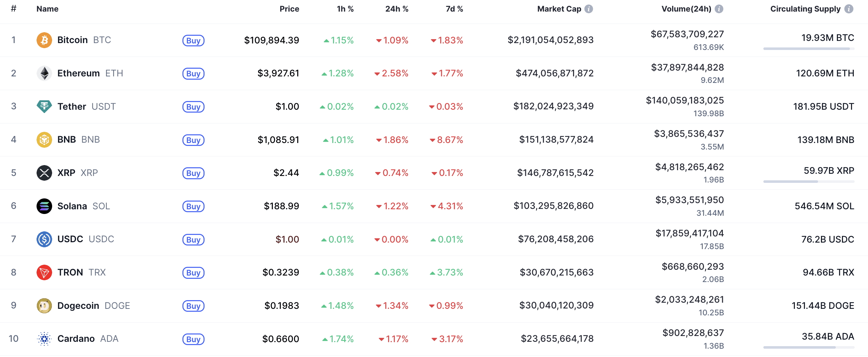Click the BNB coin logo
Screen dimensions: 868x357
click(44, 139)
